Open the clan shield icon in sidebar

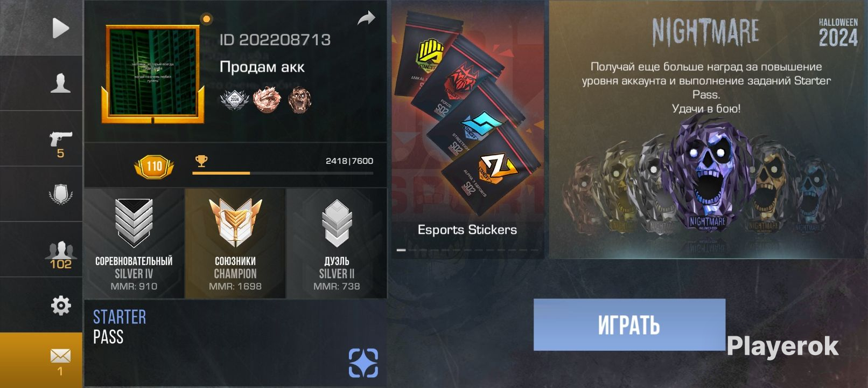click(x=60, y=195)
